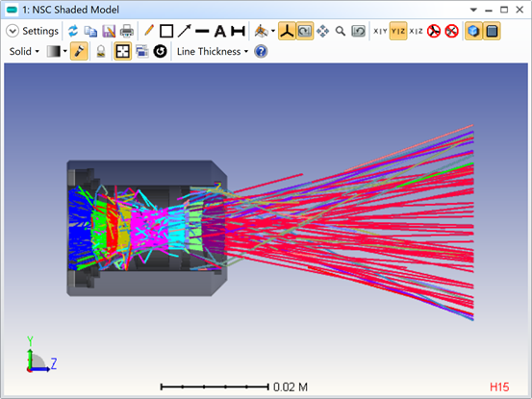Click the Refresh update icon
The width and height of the screenshot is (532, 399).
click(x=73, y=31)
